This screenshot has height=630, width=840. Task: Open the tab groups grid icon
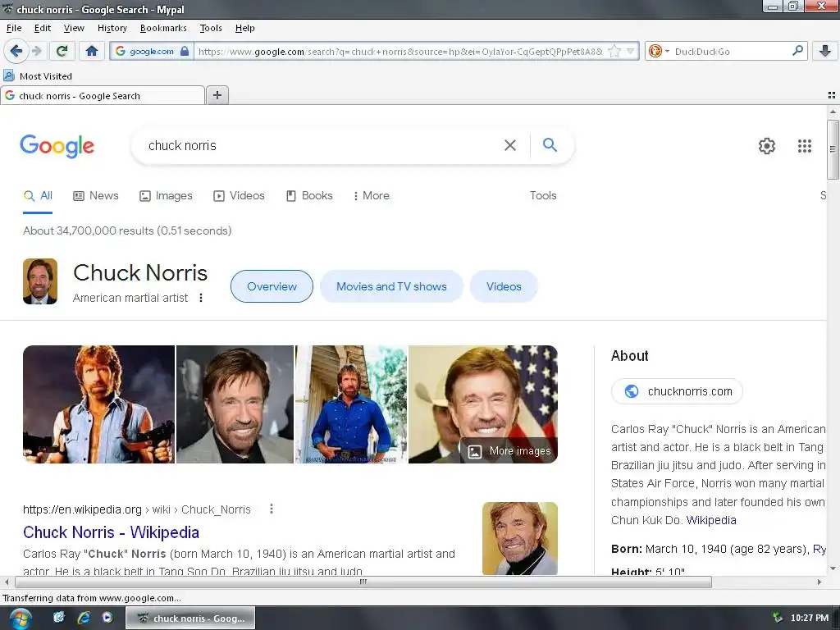[x=832, y=95]
